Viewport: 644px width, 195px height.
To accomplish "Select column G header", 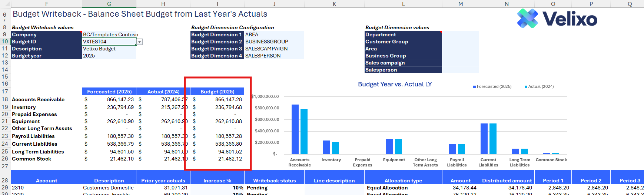I will [109, 4].
